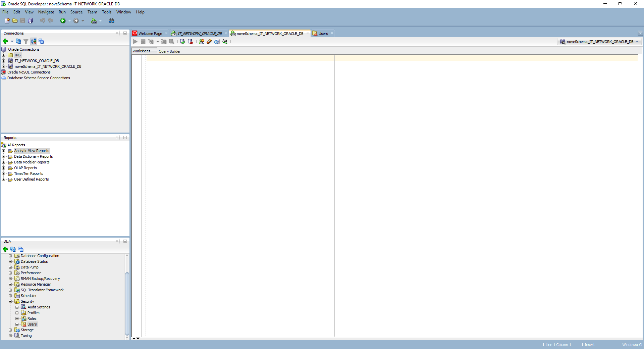644x349 pixels.
Task: Expand the noveSchema_IT_NETWORK_ORACLE_DB connection node
Action: (x=4, y=66)
